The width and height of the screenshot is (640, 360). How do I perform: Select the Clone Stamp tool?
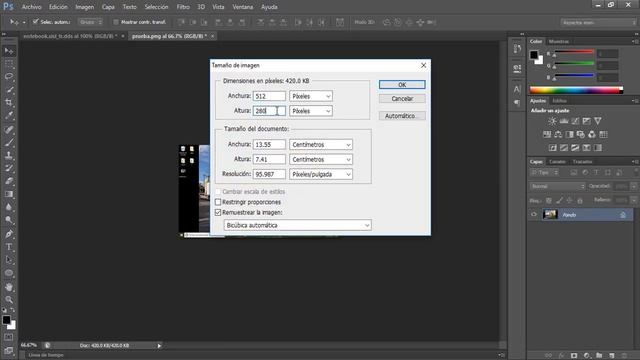click(x=9, y=156)
